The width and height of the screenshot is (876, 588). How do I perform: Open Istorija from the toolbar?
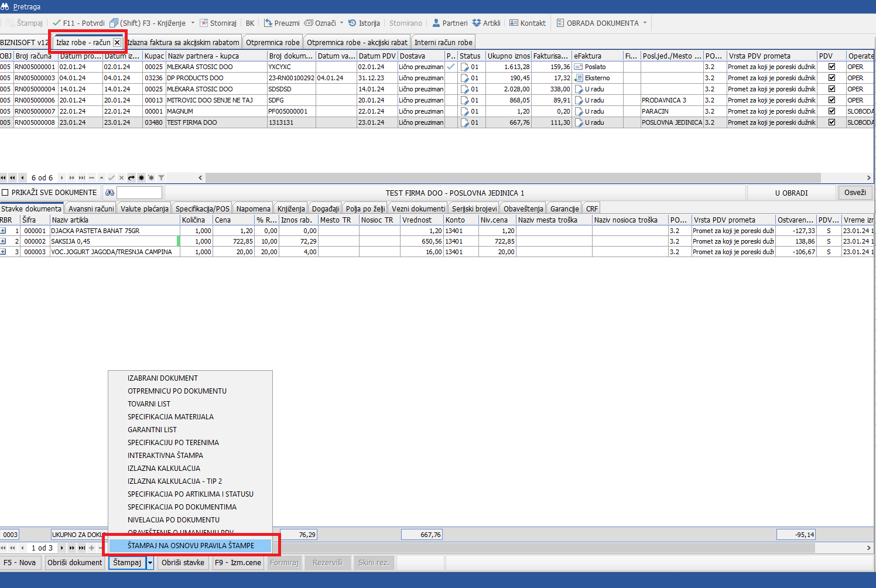pos(353,23)
